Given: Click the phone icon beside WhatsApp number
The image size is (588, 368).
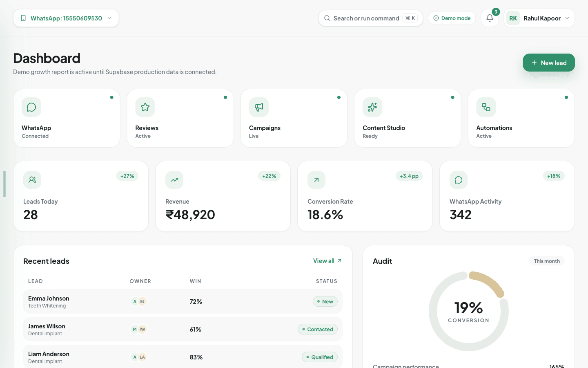Looking at the screenshot, I should pyautogui.click(x=23, y=18).
